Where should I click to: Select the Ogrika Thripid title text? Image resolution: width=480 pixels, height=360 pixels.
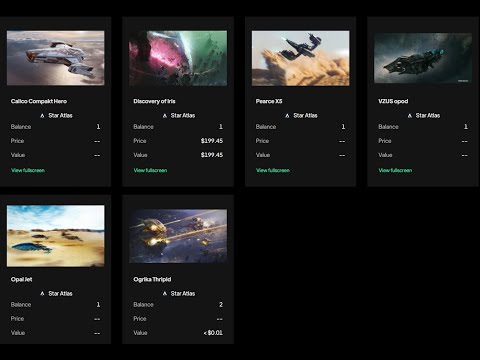click(152, 279)
